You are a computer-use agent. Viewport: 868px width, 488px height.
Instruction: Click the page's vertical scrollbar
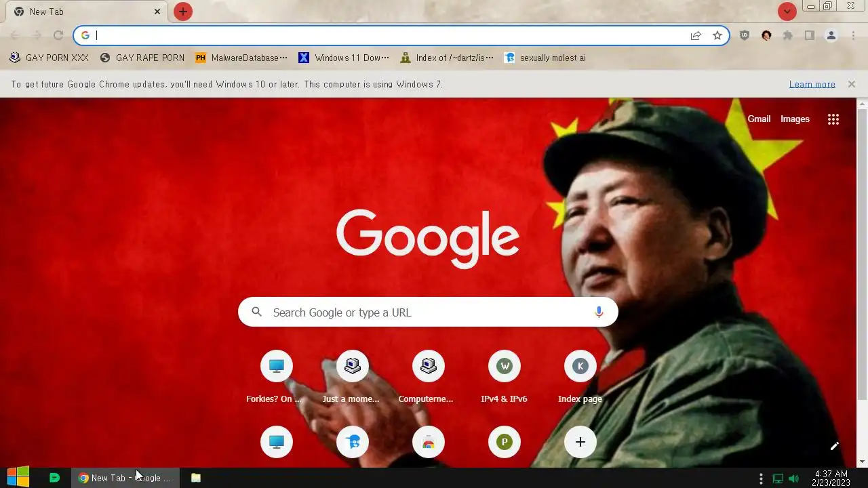(x=863, y=254)
